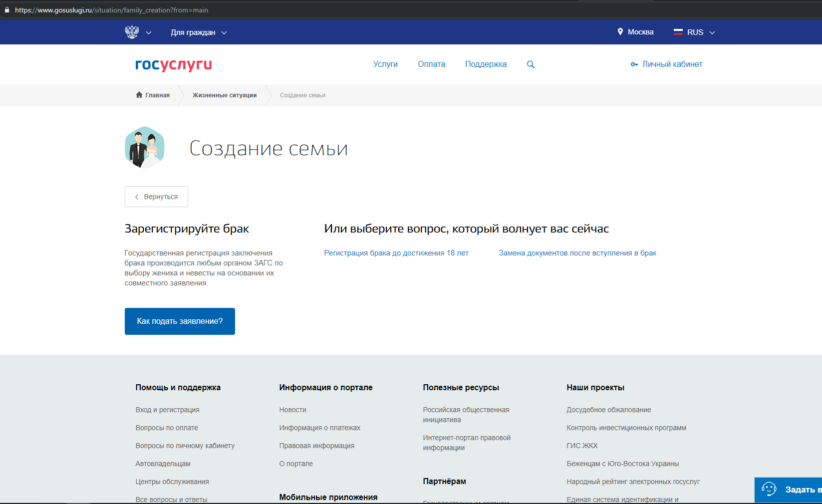Viewport: 822px width, 504px height.
Task: Open Правовая информация link
Action: (x=317, y=446)
